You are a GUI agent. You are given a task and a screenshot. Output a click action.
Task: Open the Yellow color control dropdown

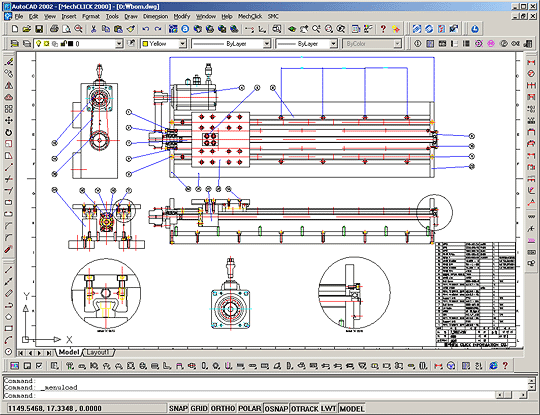coord(183,44)
